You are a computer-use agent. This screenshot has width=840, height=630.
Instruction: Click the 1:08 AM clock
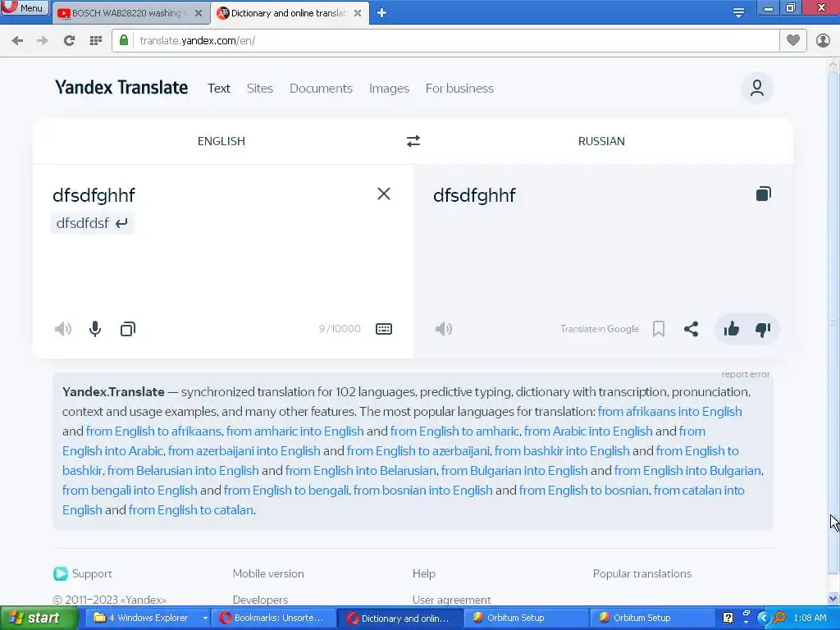810,619
